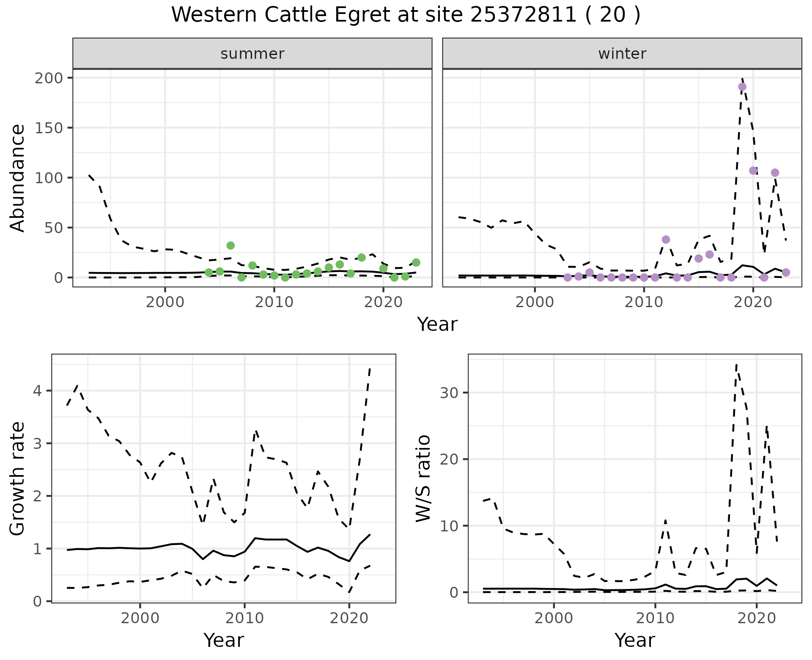The width and height of the screenshot is (812, 660).
Task: Click the W/S ratio y-axis label
Action: [423, 478]
